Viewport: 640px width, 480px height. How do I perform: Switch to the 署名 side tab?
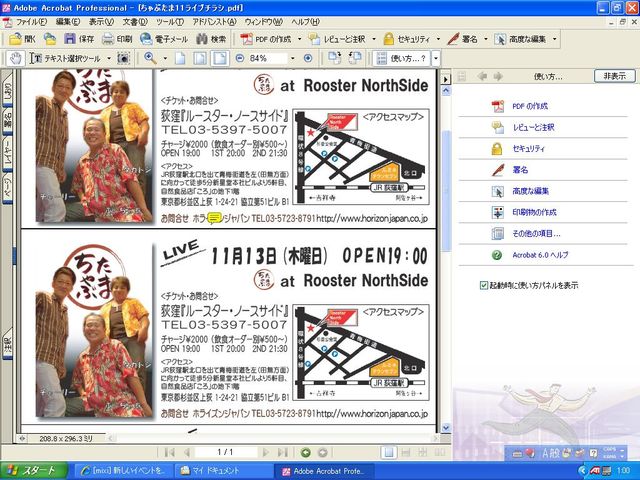7,121
